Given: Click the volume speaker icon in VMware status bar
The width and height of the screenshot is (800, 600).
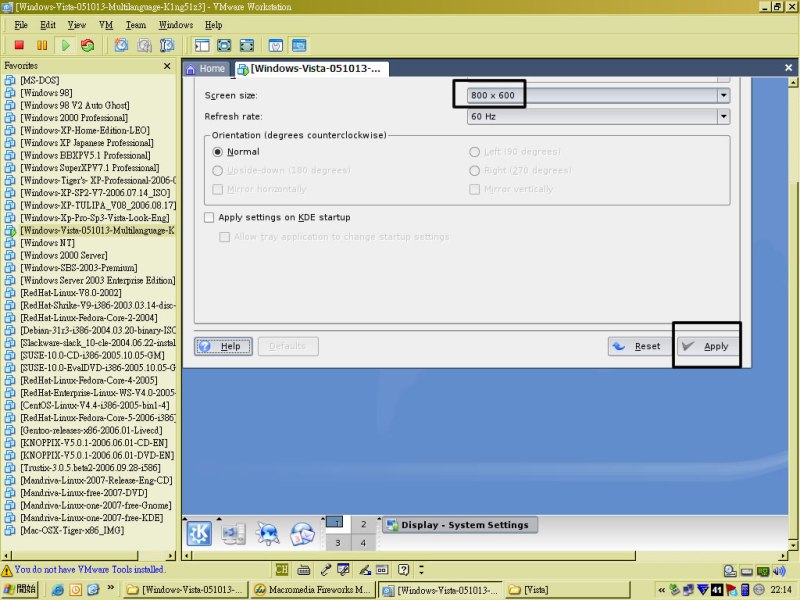Looking at the screenshot, I should [779, 571].
